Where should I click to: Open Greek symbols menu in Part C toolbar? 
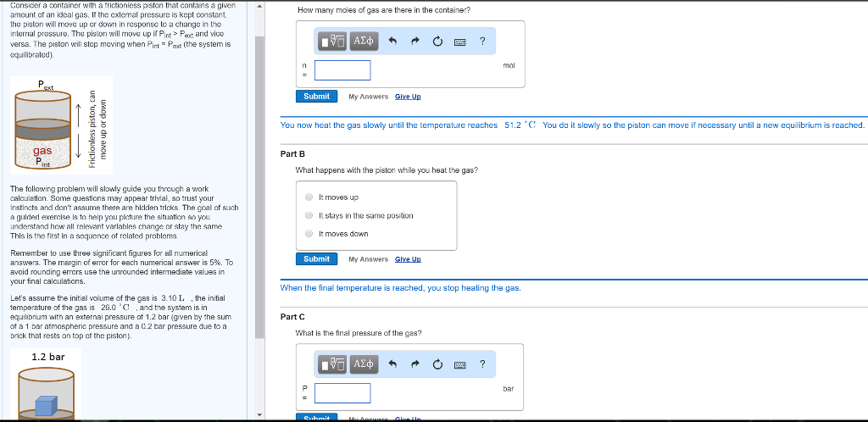363,364
